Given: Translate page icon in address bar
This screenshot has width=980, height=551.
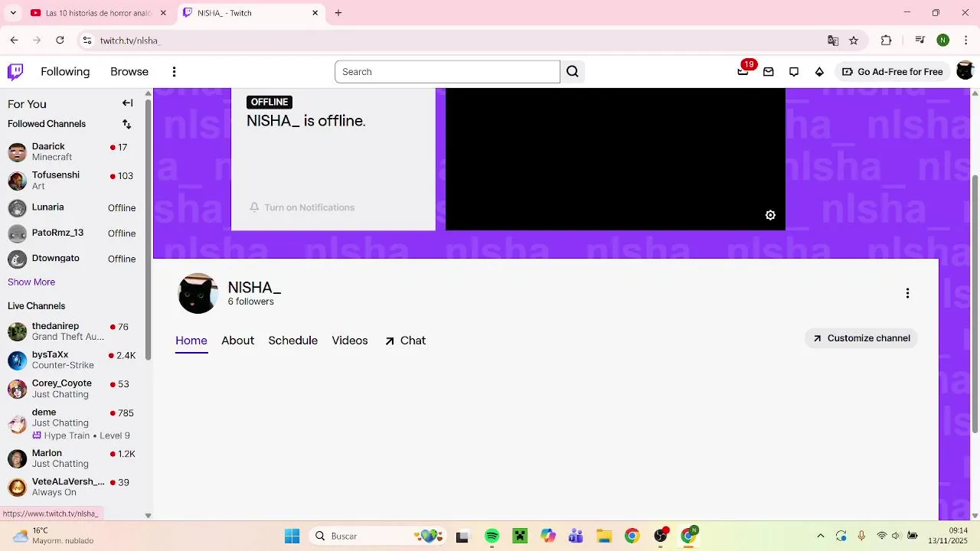Looking at the screenshot, I should tap(833, 41).
